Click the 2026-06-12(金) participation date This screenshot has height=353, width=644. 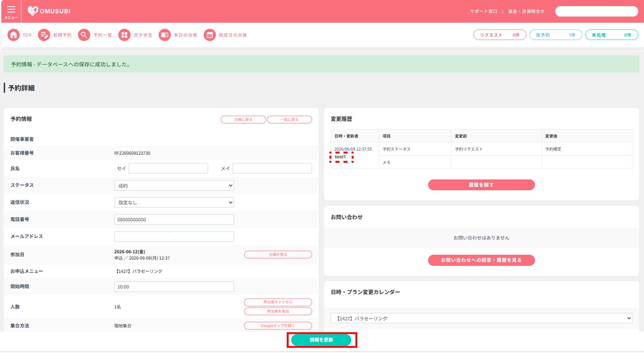(129, 252)
